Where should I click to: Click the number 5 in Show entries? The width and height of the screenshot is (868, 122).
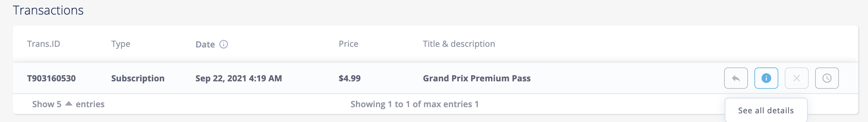(59, 104)
